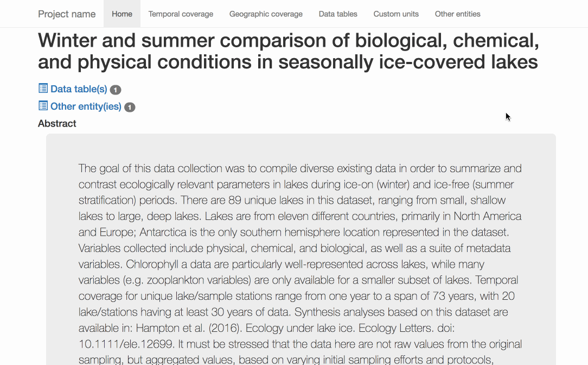
Task: Click the abstract's first line about data collection goal
Action: point(299,168)
